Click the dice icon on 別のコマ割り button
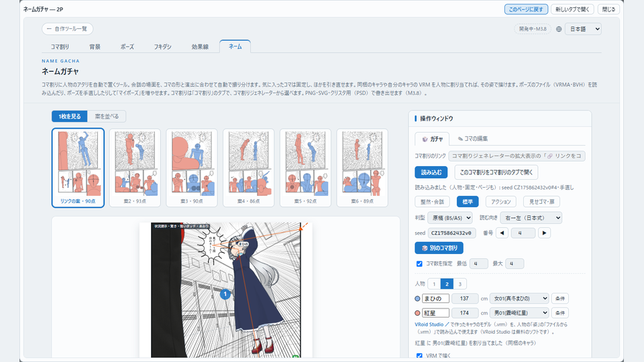The height and width of the screenshot is (362, 644). click(424, 248)
